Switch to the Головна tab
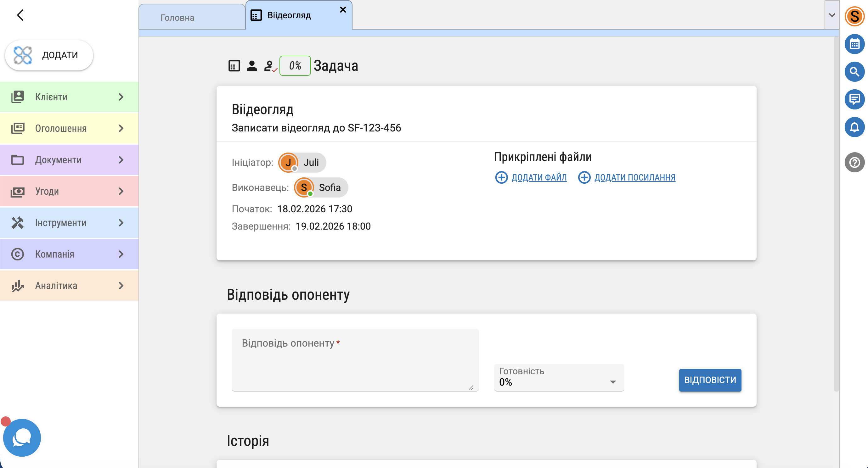The image size is (868, 468). 177,18
